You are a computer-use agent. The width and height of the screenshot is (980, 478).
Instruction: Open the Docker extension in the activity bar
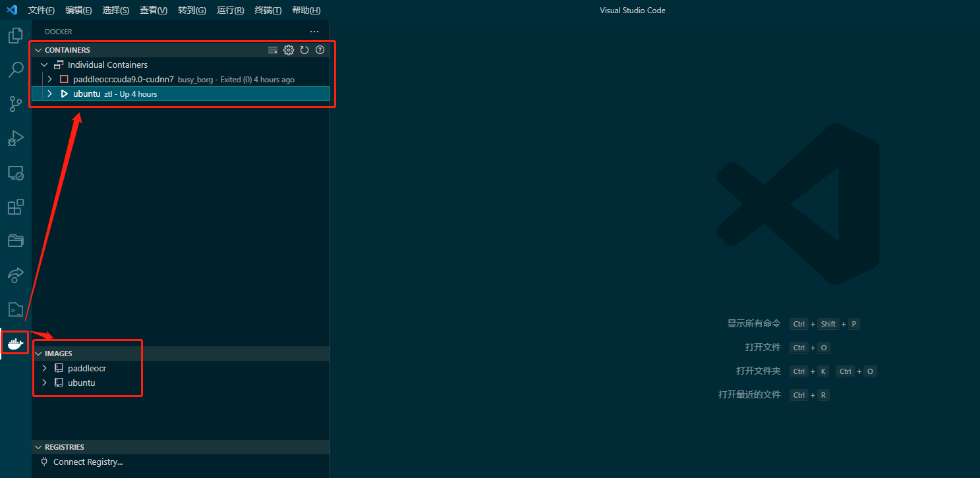pos(14,342)
